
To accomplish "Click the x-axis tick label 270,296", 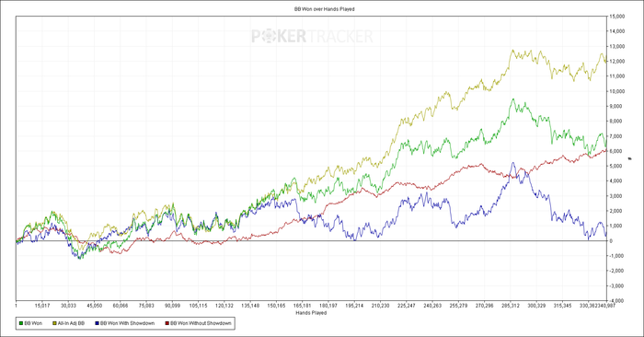I will 485,306.
